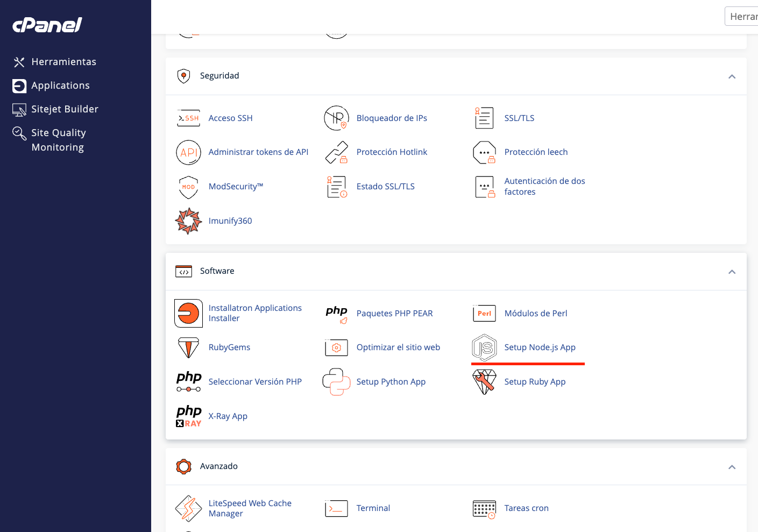
Task: Click the ModSecurity shield icon
Action: [x=188, y=187]
